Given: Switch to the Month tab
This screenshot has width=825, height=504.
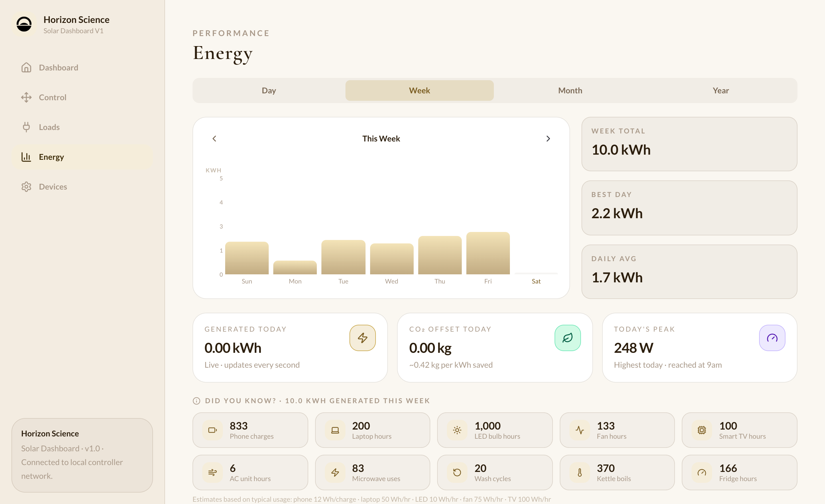Looking at the screenshot, I should click(570, 90).
